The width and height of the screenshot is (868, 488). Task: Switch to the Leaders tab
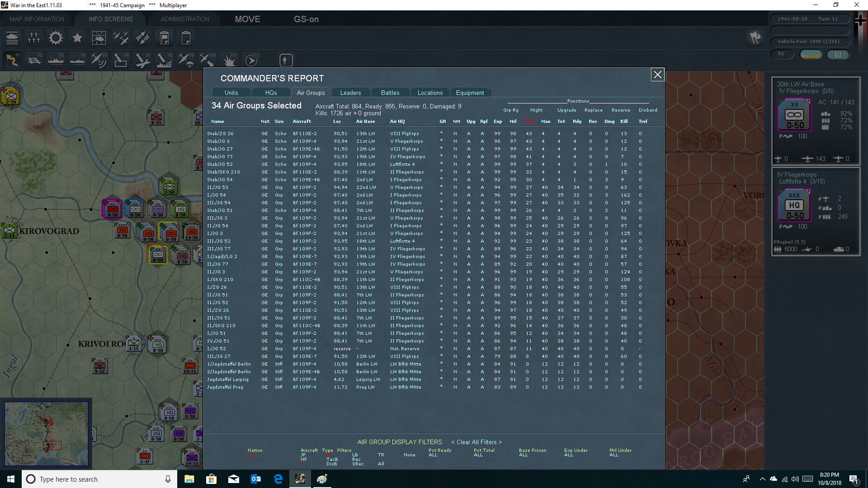click(x=350, y=93)
